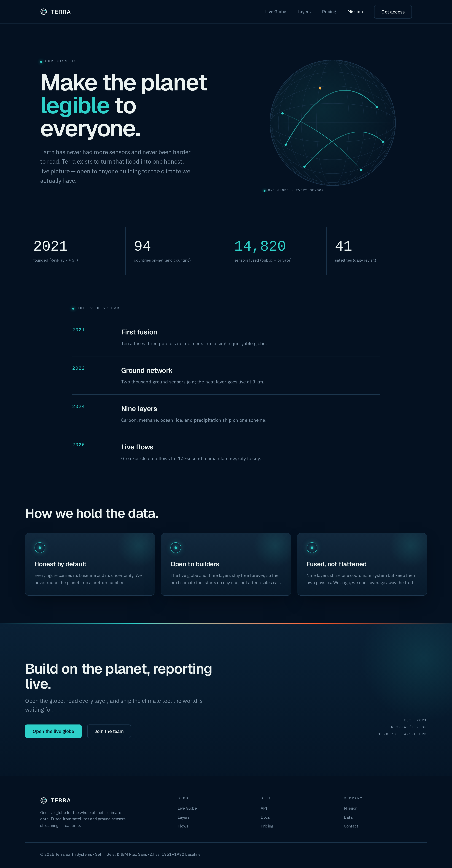
Task: Click the COMPANY footer column heading
Action: coord(353,798)
